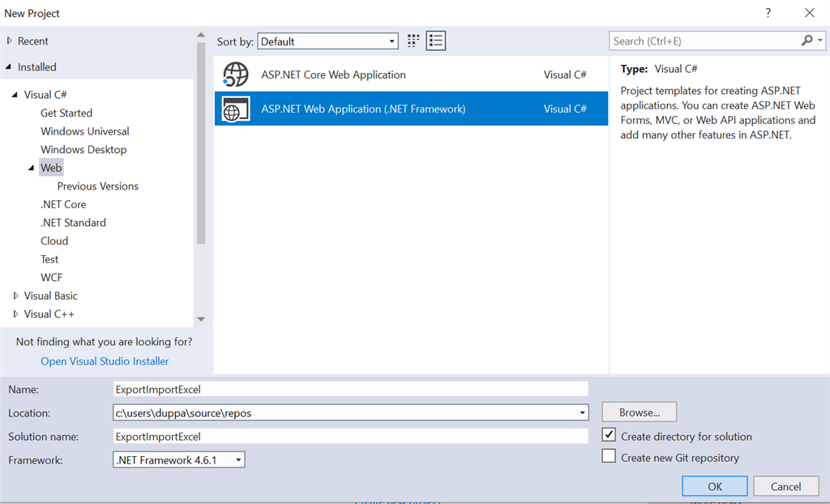The image size is (830, 504).
Task: Click the ASP.NET Web Application (.NET Framework) template icon
Action: pos(235,108)
